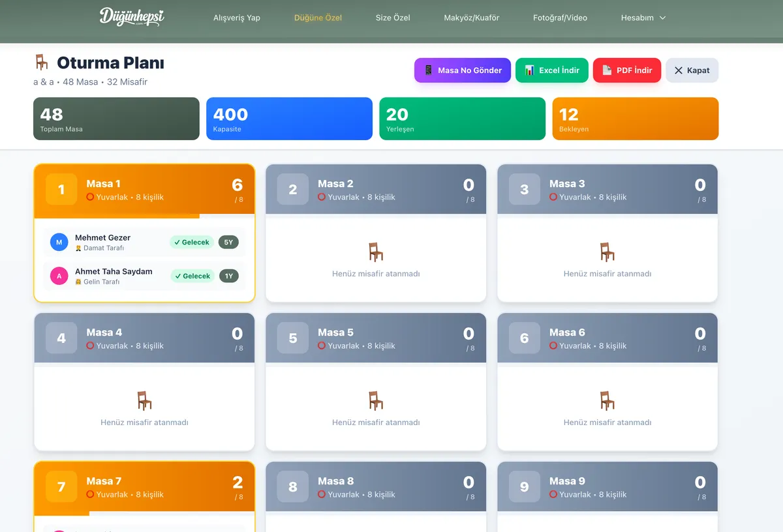783x532 pixels.
Task: Click the Masa 3 title text
Action: [567, 184]
